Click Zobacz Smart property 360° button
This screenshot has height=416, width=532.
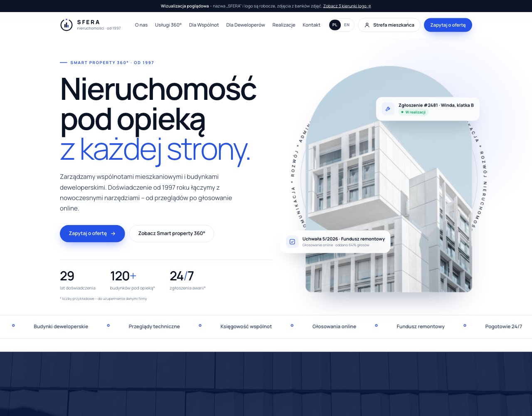(x=172, y=233)
